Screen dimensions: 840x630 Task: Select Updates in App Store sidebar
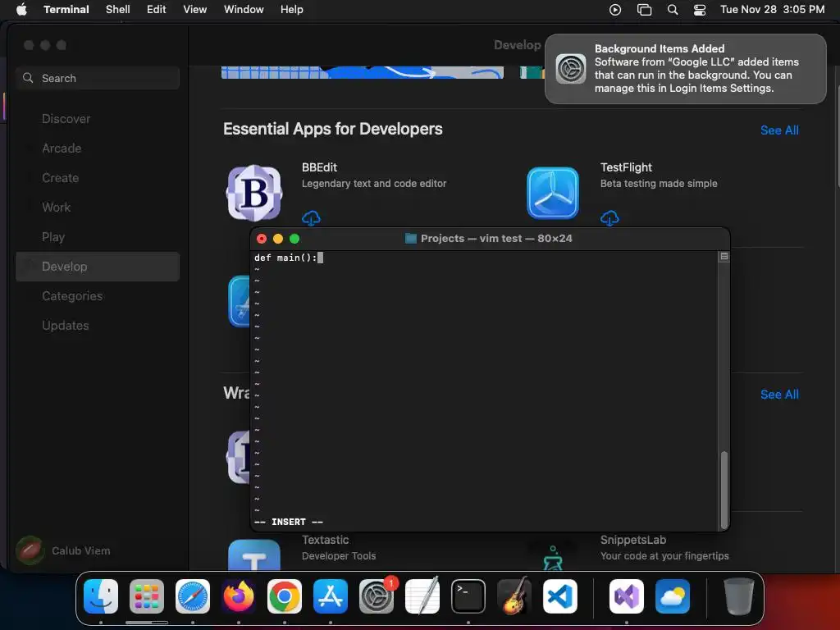pyautogui.click(x=98, y=326)
